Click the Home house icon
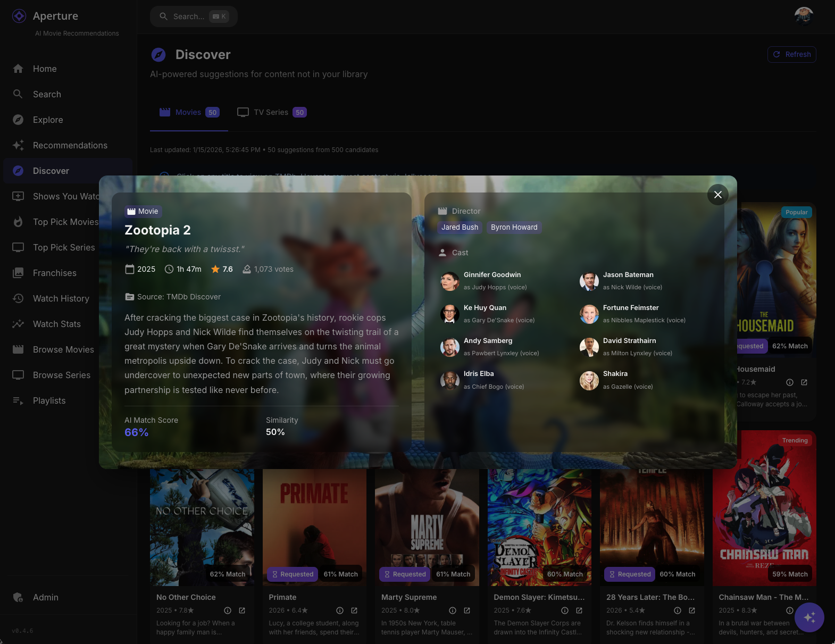This screenshot has width=835, height=644. coord(18,69)
